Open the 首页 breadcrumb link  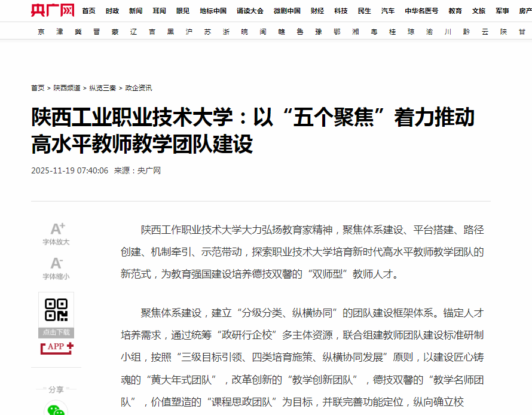[x=38, y=88]
